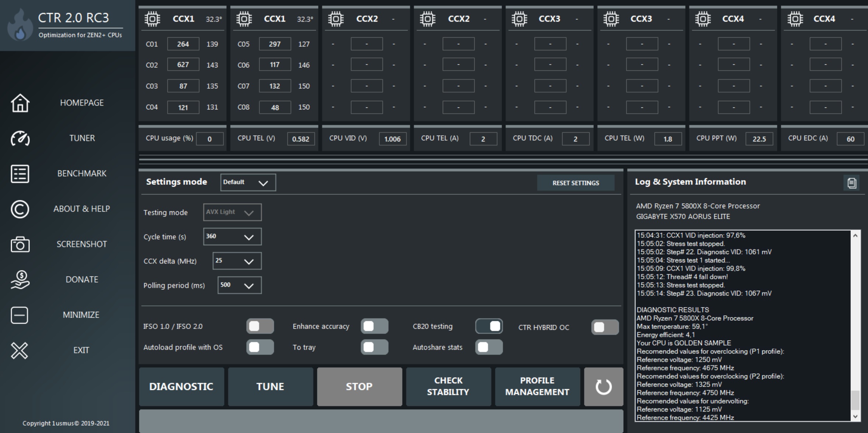Image resolution: width=868 pixels, height=433 pixels.
Task: Click the second CCX3 chip icon
Action: tap(611, 19)
